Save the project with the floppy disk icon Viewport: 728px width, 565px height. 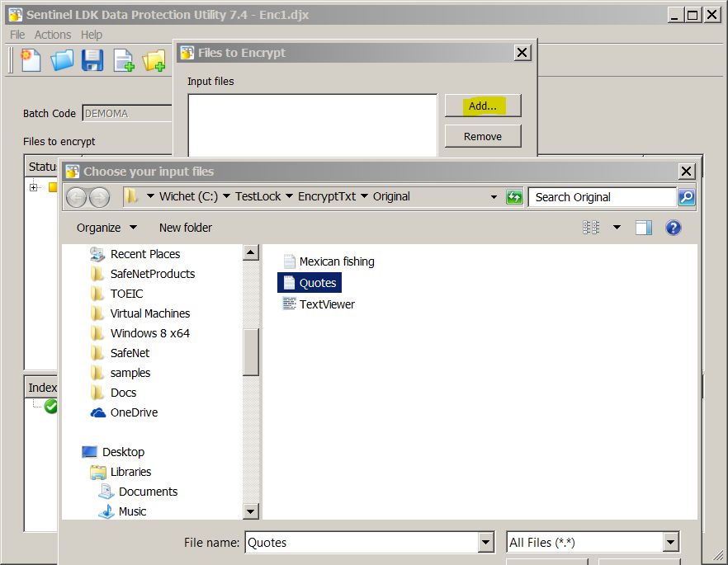point(92,60)
